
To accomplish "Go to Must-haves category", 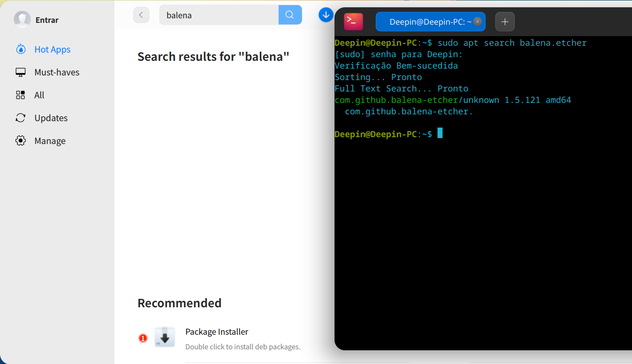I will point(57,72).
